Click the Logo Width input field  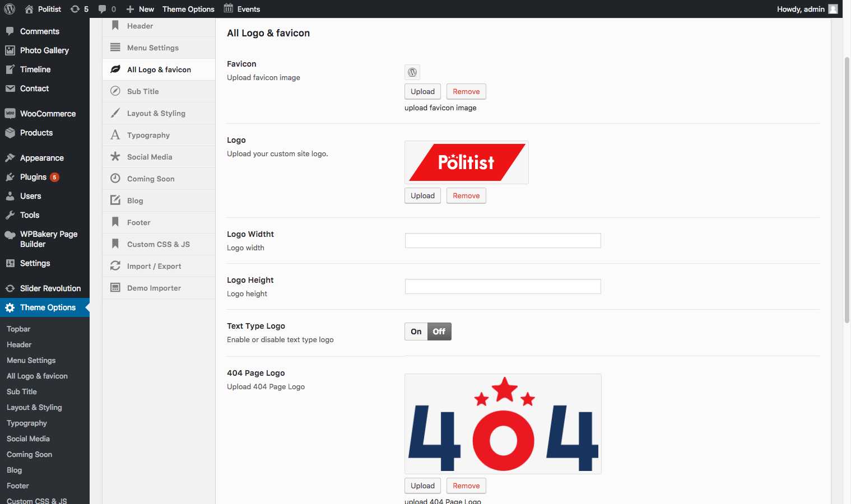tap(503, 241)
